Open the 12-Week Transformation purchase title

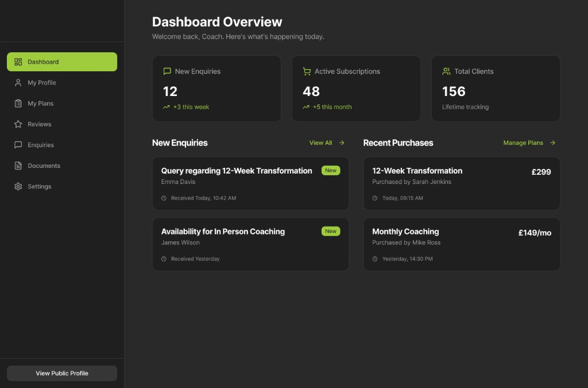click(417, 171)
